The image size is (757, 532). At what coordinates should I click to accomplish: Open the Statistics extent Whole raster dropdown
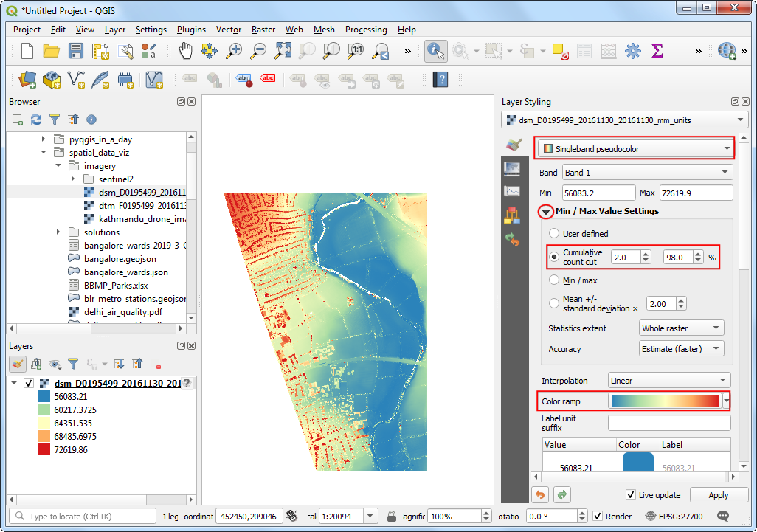coord(681,328)
